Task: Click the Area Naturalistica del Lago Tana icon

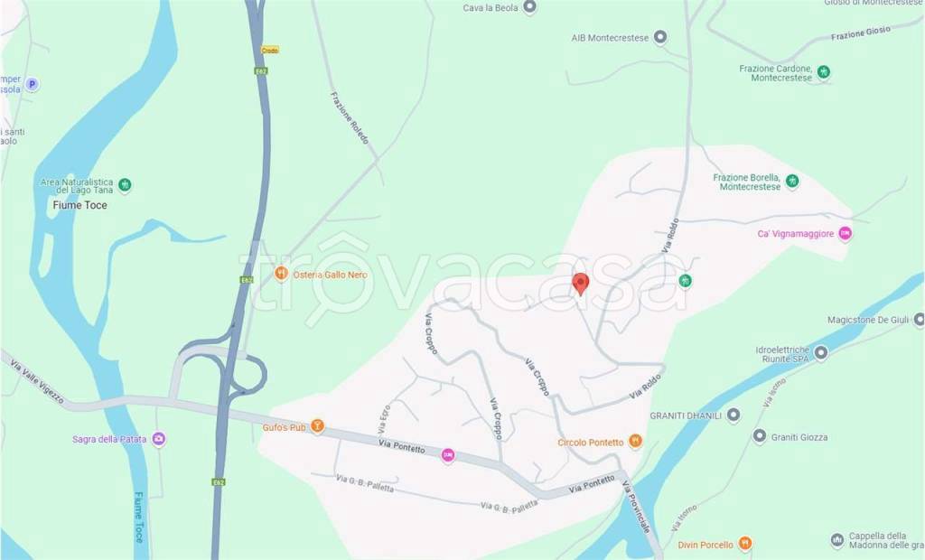Action: point(125,184)
